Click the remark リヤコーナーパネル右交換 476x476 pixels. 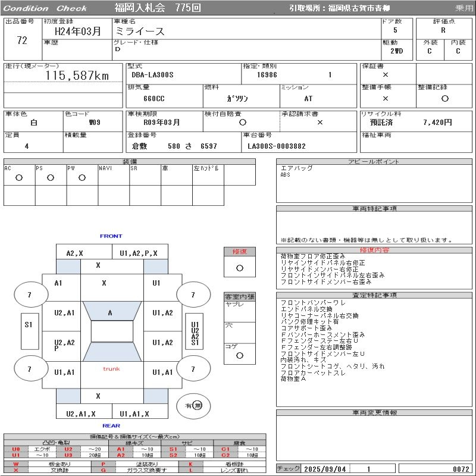pos(320,316)
